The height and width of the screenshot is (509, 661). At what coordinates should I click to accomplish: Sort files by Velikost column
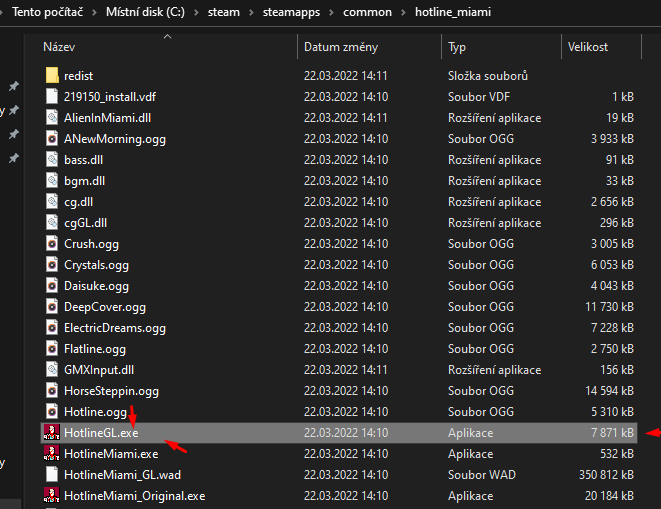point(588,47)
